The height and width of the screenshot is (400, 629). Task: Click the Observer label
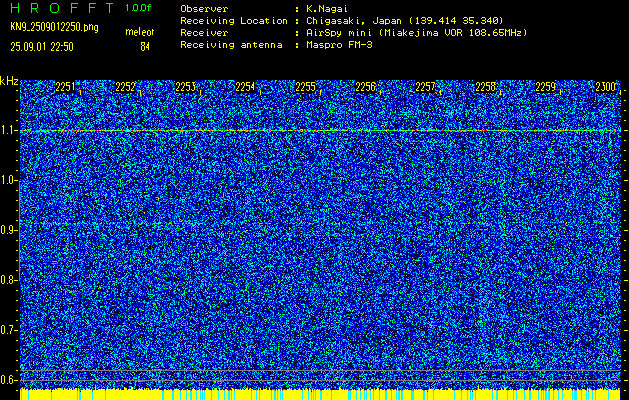tap(204, 9)
